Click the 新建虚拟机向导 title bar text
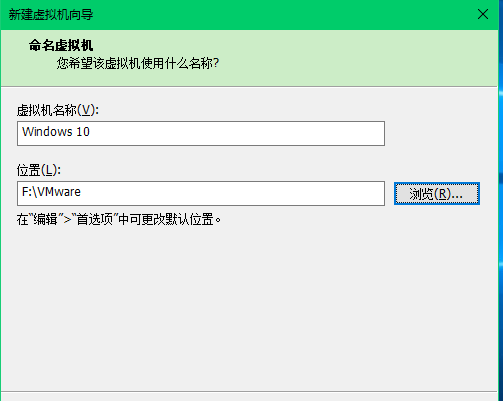Viewport: 503px width, 401px height. [51, 15]
